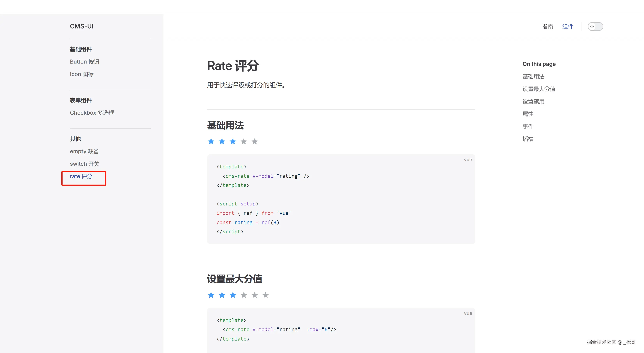
Task: Select switch 开关 in sidebar
Action: [x=85, y=164]
